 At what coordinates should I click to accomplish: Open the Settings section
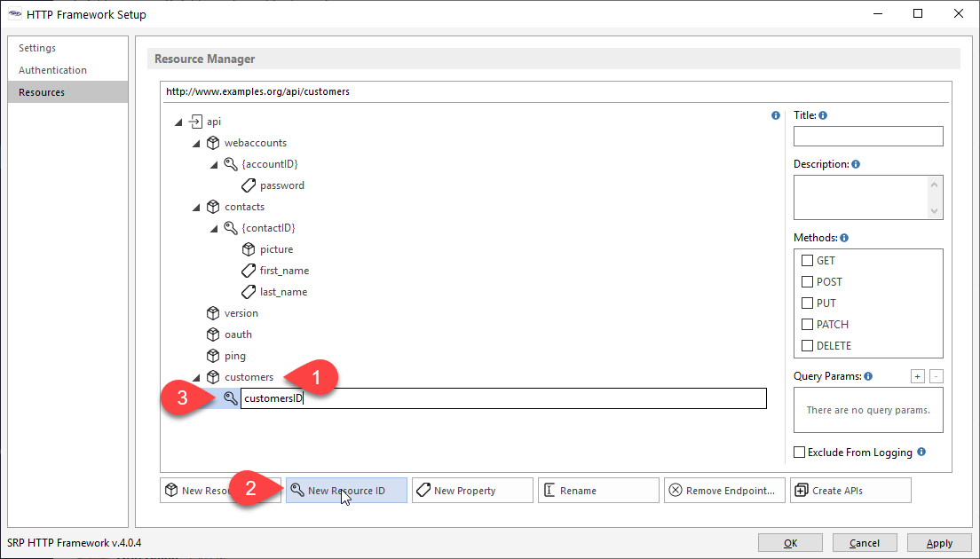click(37, 48)
